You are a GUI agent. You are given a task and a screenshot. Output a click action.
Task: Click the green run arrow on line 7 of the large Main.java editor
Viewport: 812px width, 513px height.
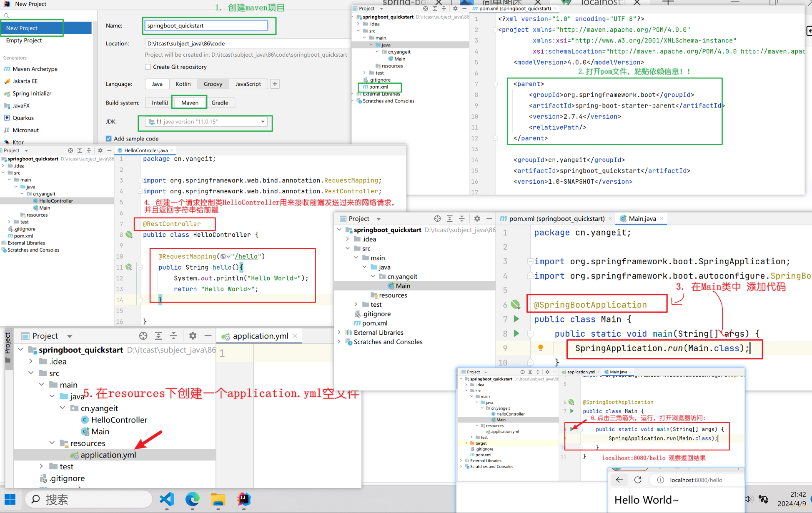click(516, 319)
